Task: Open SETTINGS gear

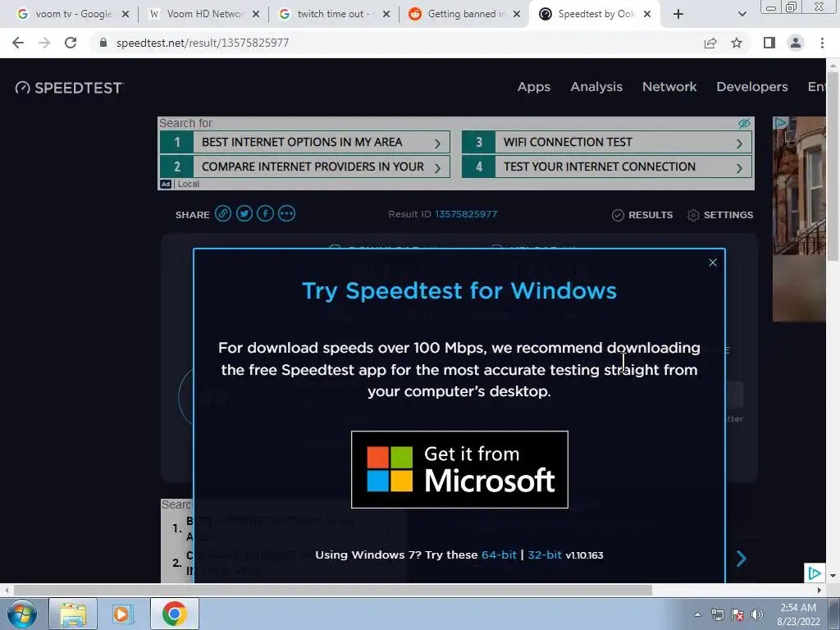Action: 720,215
